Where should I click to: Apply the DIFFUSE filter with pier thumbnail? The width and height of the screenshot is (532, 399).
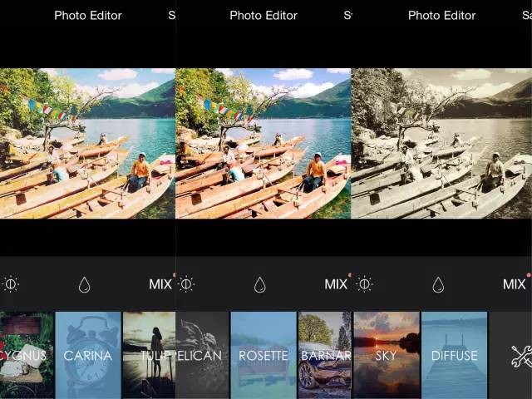454,355
